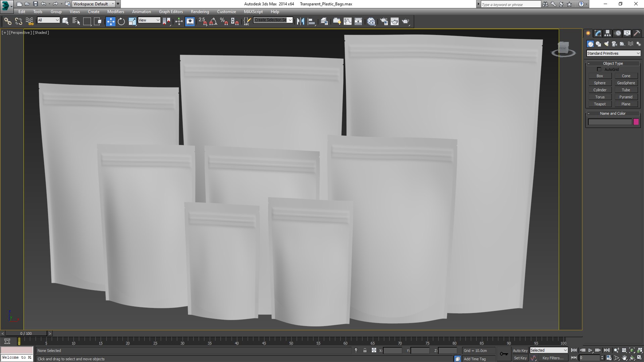
Task: Open the MAXScript menu
Action: click(253, 12)
